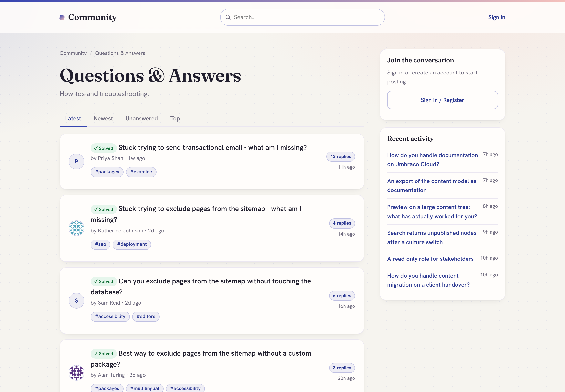Open Priya Shah's avatar

(77, 161)
